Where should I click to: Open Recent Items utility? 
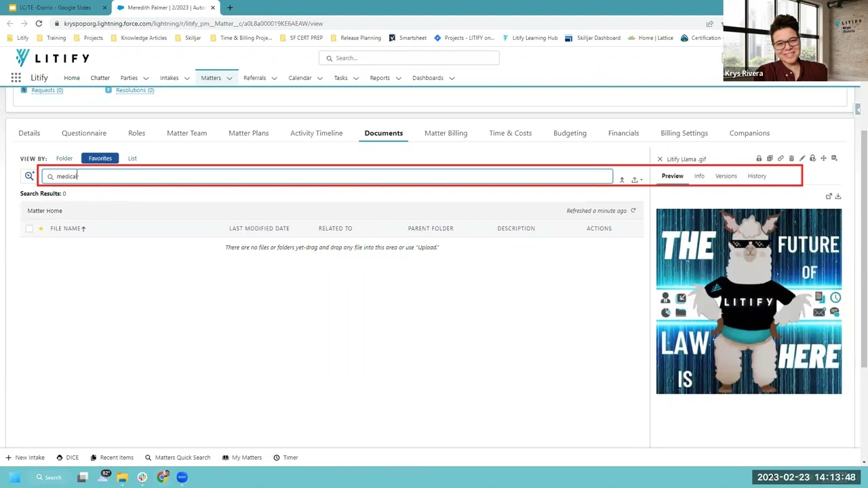(x=112, y=457)
